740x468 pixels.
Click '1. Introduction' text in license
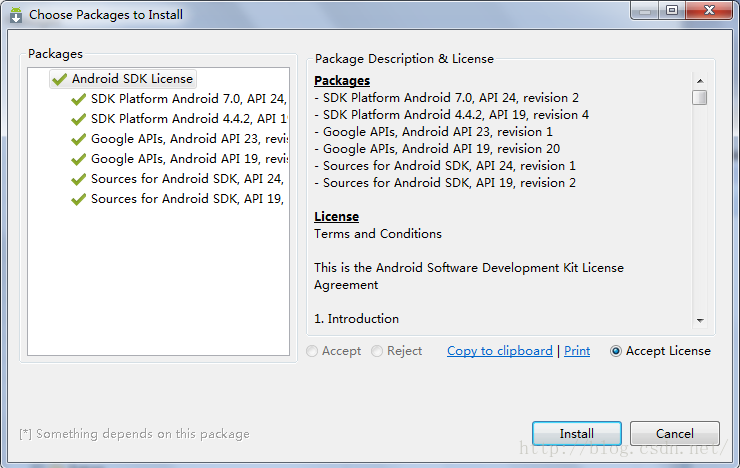click(357, 319)
